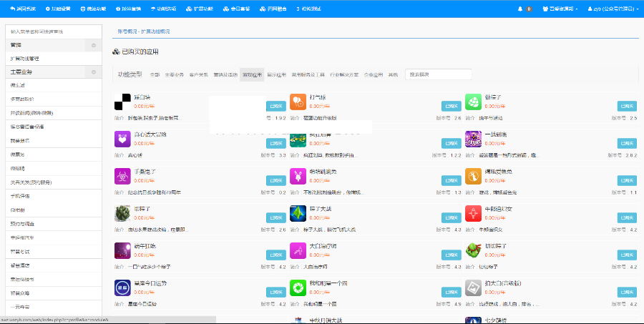Open the green camera-shutter app icon
Viewport: 644px width, 324px height.
pyautogui.click(x=298, y=288)
